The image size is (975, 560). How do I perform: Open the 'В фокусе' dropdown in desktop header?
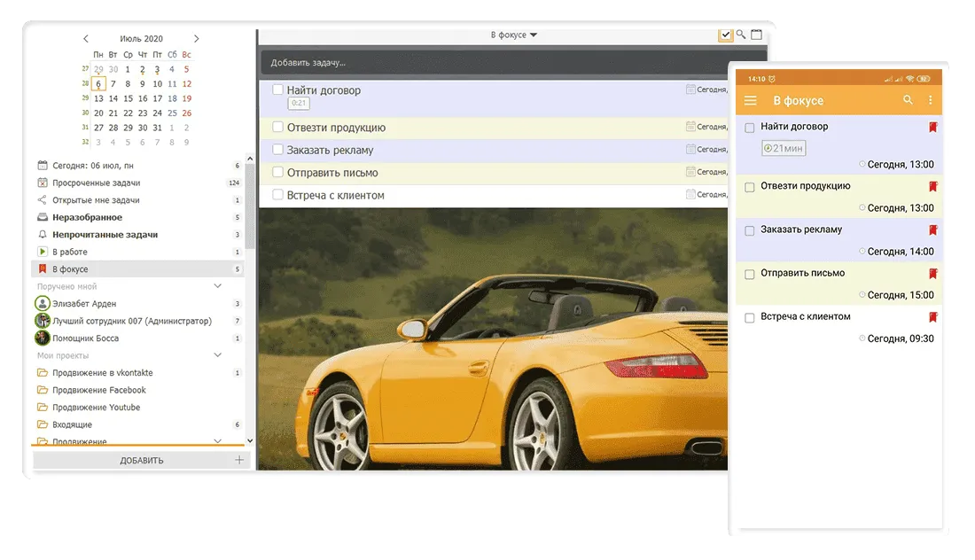514,35
